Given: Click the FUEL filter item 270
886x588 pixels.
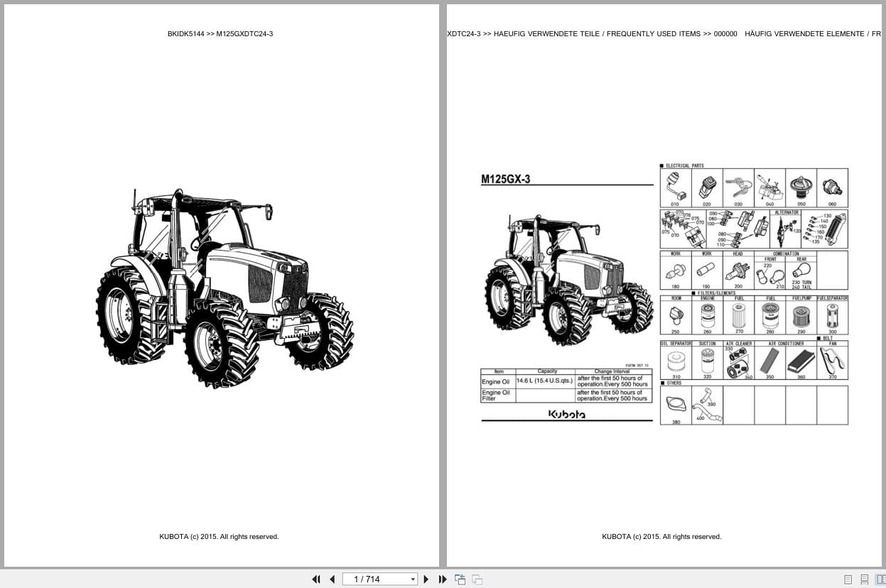Looking at the screenshot, I should (738, 315).
